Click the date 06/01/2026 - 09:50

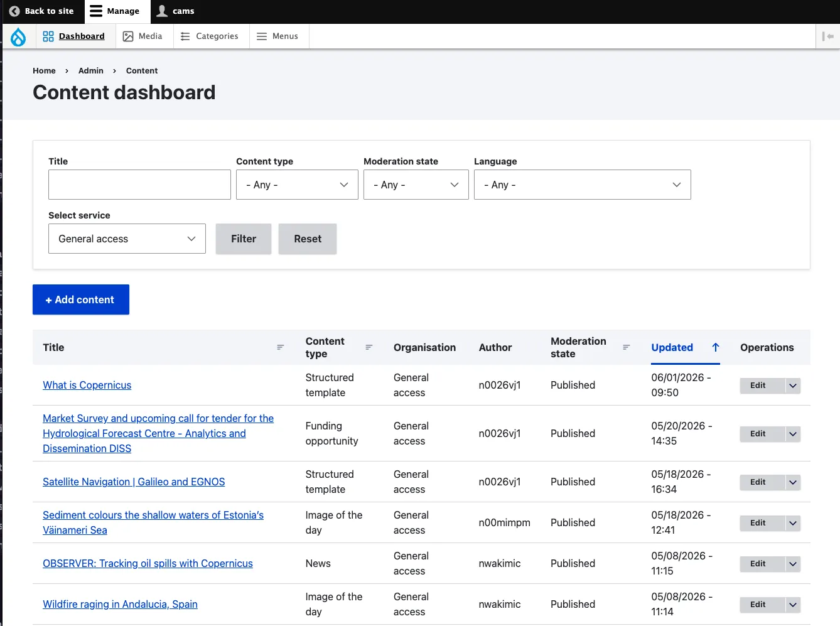point(681,385)
